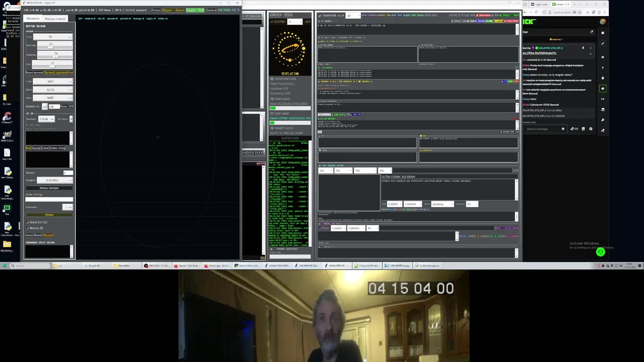
Task: Click the Reset kamera button
Action: click(x=34, y=72)
